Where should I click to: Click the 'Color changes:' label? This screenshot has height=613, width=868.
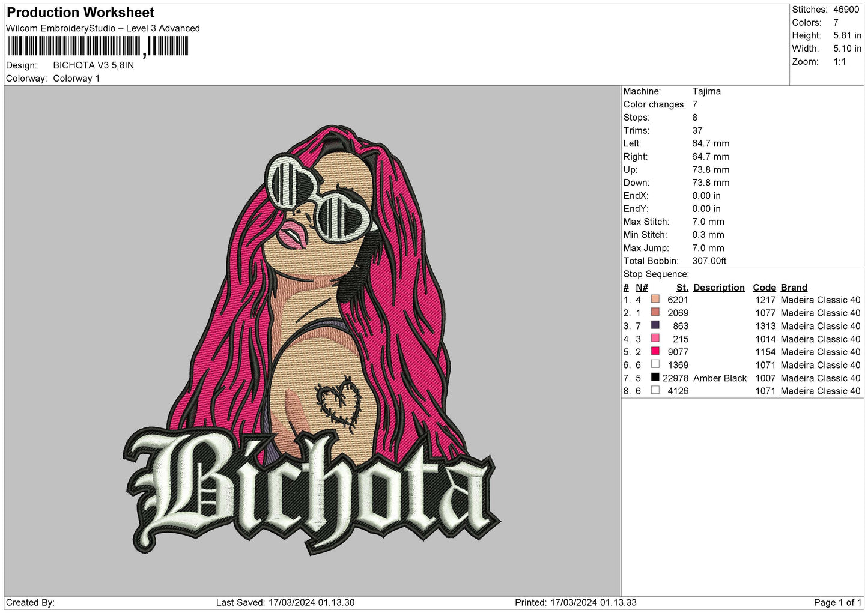pyautogui.click(x=654, y=104)
